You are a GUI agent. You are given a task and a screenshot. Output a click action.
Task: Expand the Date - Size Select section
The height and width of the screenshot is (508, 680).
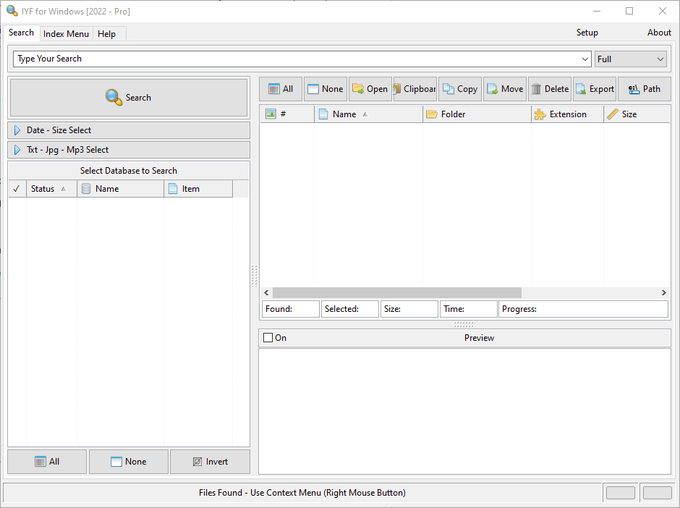point(128,131)
